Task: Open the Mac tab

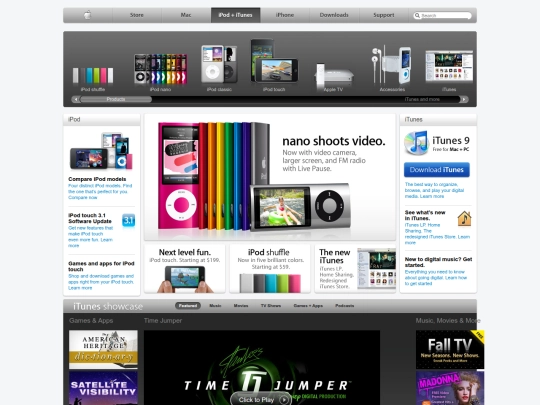Action: 186,15
